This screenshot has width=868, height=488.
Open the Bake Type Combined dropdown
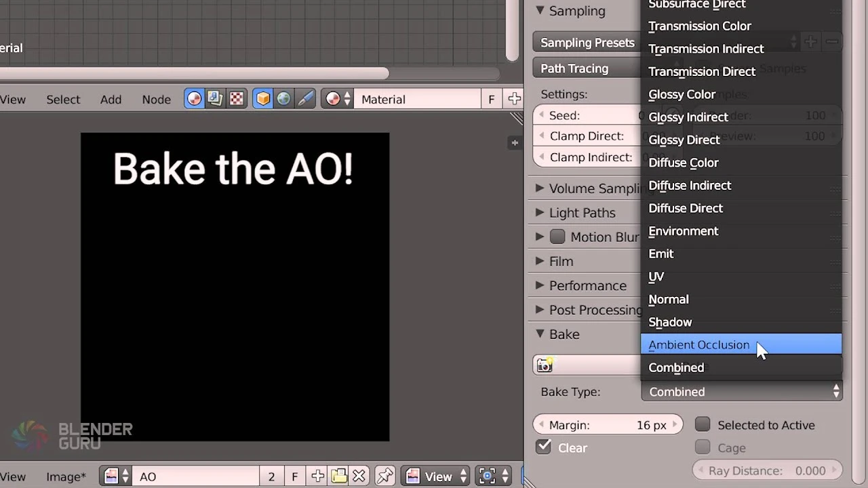pyautogui.click(x=742, y=391)
